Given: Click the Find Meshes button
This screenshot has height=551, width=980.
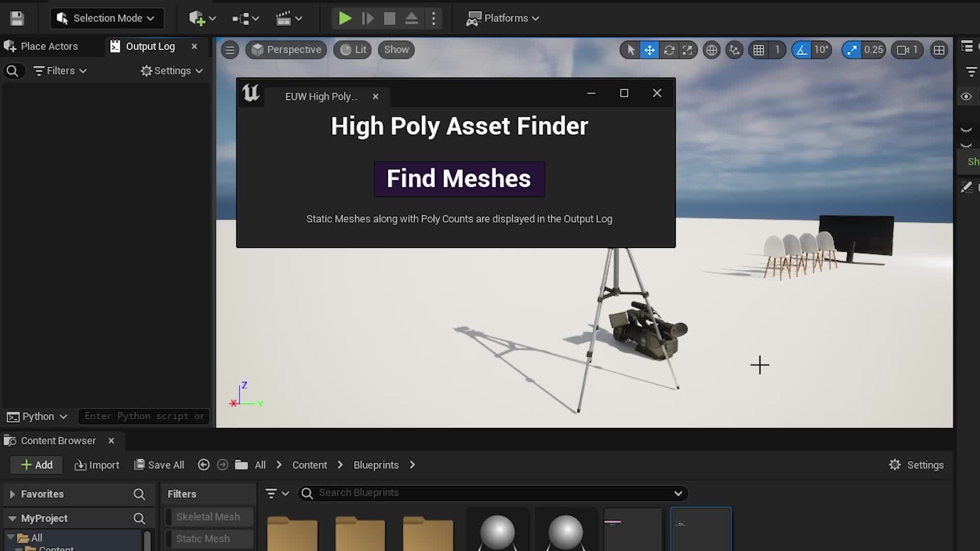Looking at the screenshot, I should (458, 179).
